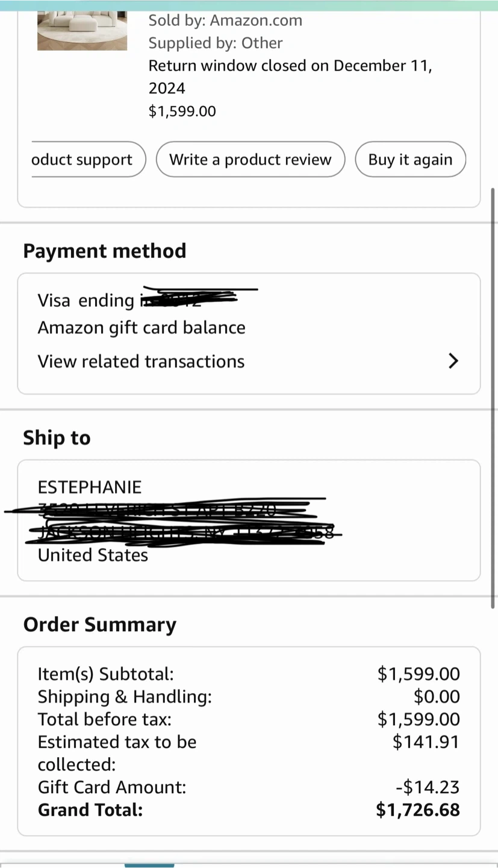Image resolution: width=498 pixels, height=868 pixels.
Task: Click United States in the shipping address
Action: click(x=93, y=555)
